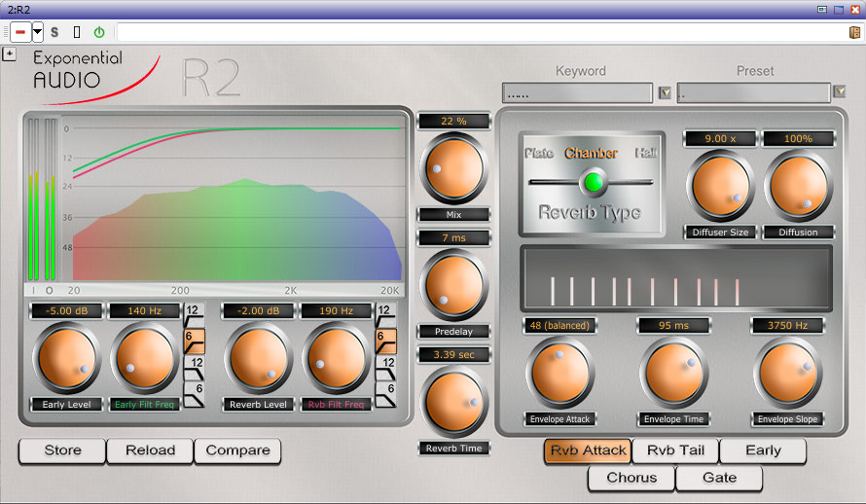Click the plus icon above the logo
This screenshot has width=866, height=504.
click(x=9, y=54)
